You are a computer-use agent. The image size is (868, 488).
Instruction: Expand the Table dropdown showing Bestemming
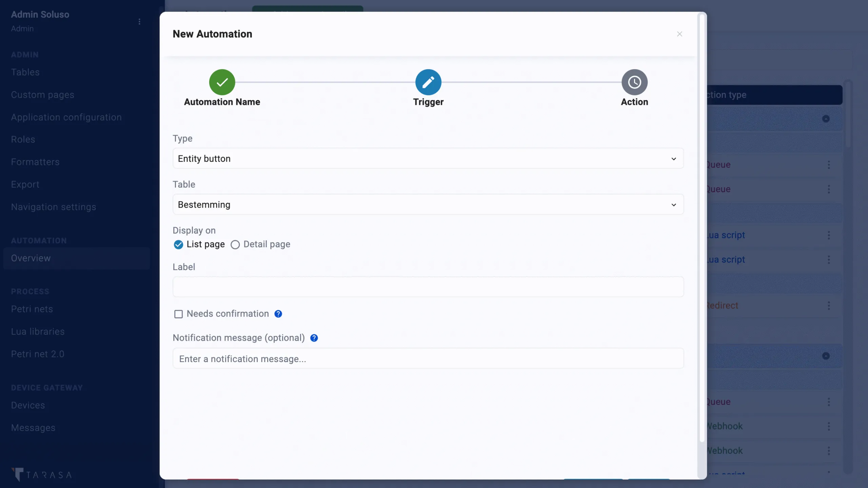(428, 205)
